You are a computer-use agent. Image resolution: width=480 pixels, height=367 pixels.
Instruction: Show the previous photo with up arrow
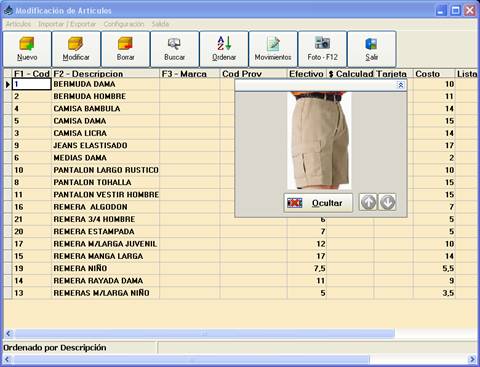click(x=368, y=202)
